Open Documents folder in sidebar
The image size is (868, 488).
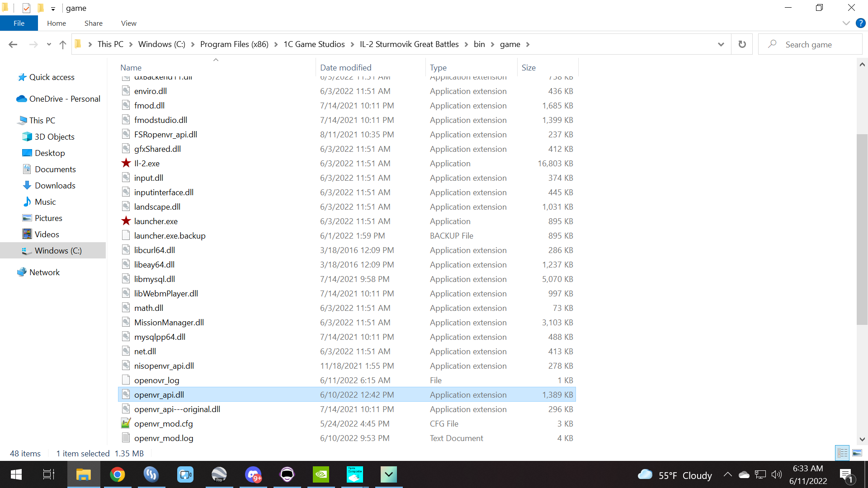click(55, 169)
